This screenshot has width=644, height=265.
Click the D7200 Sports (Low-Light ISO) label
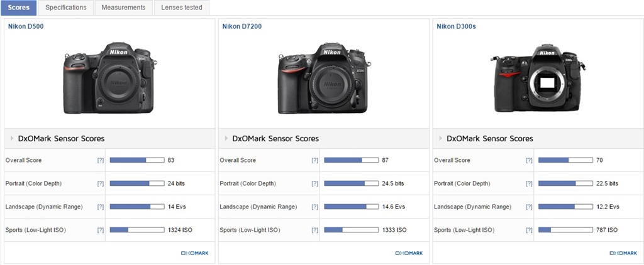click(250, 230)
